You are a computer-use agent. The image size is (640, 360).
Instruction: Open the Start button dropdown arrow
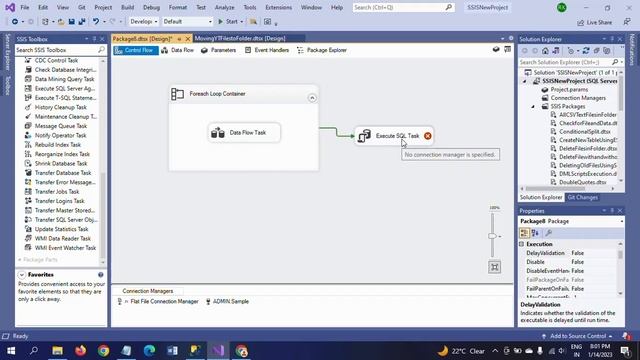click(242, 22)
